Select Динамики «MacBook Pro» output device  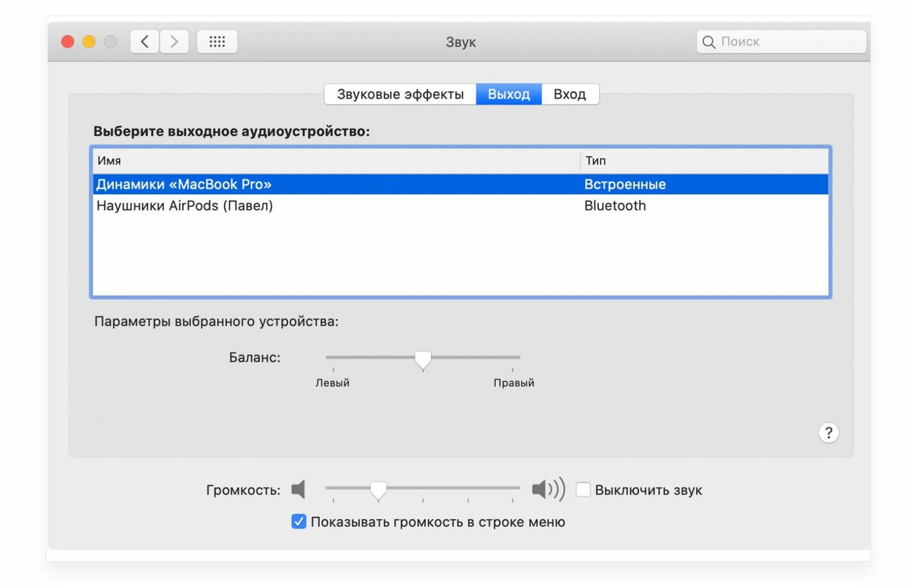(x=460, y=184)
